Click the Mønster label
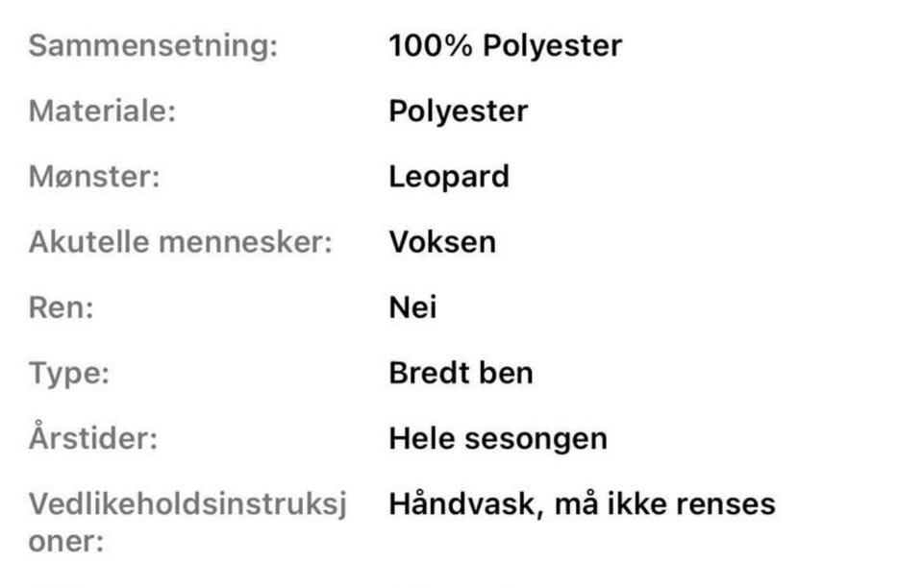This screenshot has height=588, width=923. [x=94, y=177]
